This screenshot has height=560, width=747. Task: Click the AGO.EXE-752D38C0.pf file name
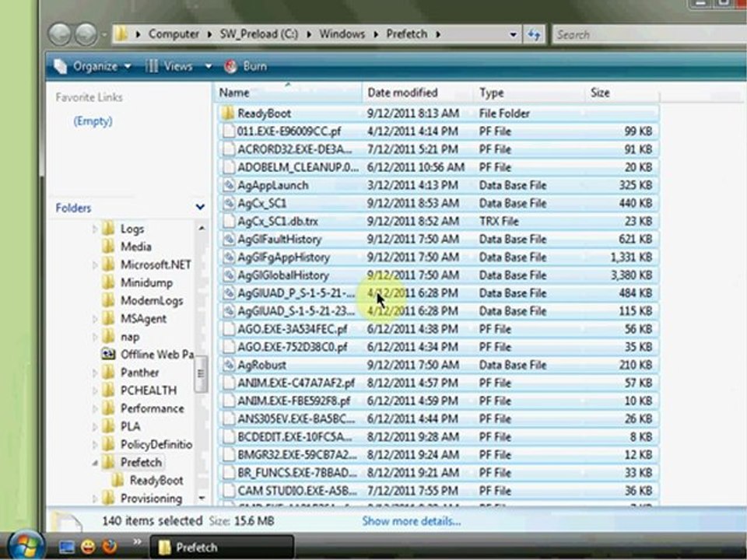click(293, 347)
